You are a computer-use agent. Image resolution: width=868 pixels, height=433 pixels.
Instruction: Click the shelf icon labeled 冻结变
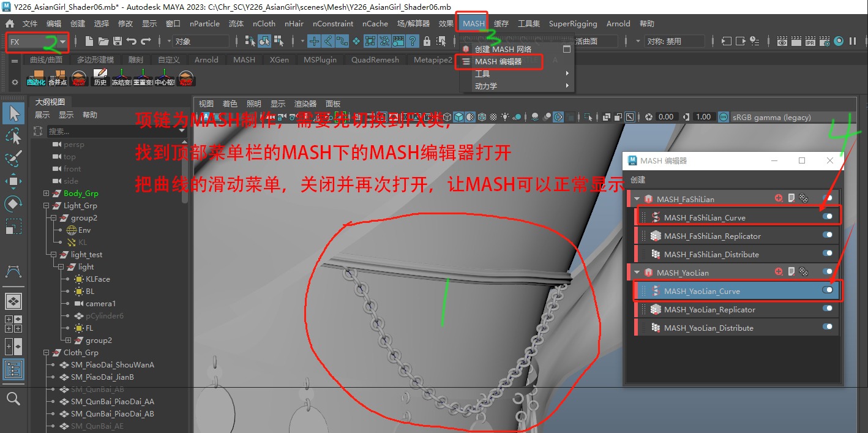coord(122,77)
